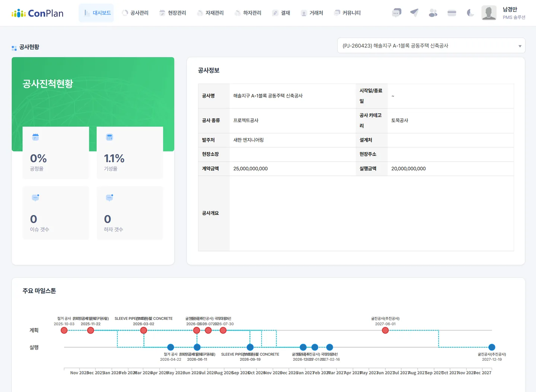Select the actual milestone dated 2027-12-19
The image size is (536, 392).
point(492,347)
